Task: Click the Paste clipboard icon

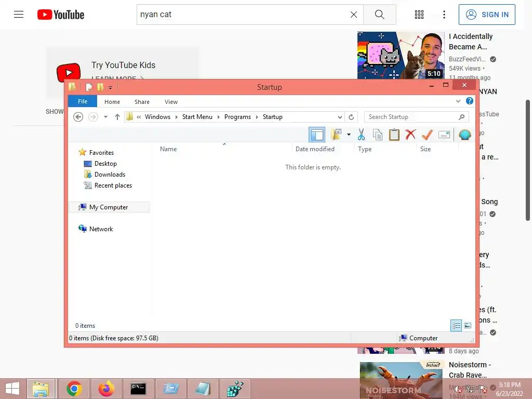Action: pos(394,135)
